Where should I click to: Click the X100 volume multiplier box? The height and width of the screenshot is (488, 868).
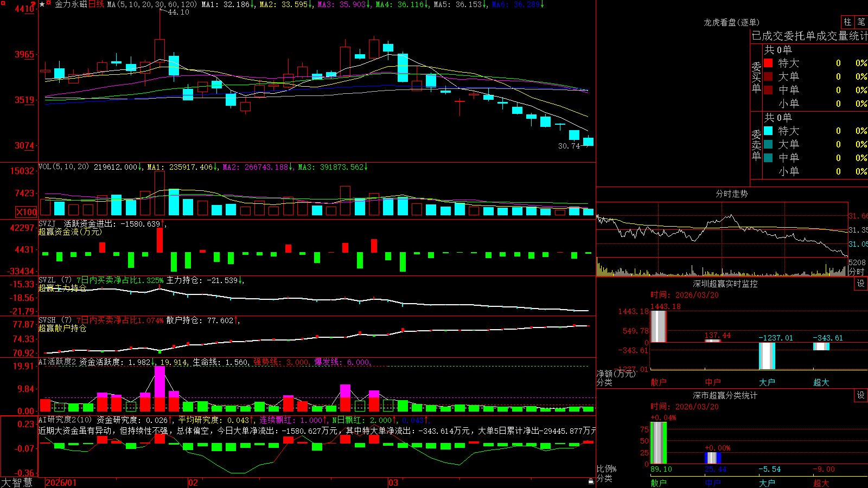pos(27,212)
